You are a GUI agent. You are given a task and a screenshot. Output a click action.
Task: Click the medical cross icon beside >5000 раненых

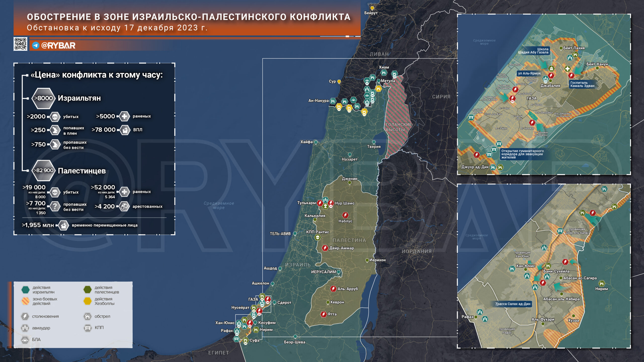coord(124,116)
